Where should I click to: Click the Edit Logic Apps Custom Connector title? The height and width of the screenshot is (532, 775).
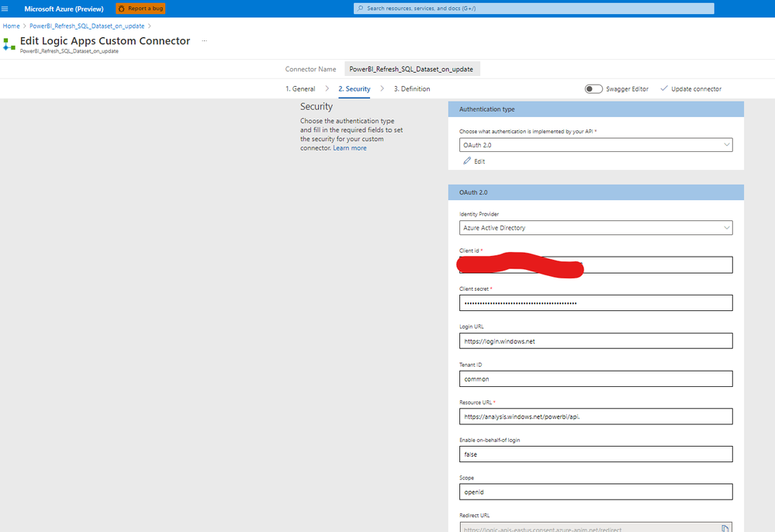[x=105, y=41]
